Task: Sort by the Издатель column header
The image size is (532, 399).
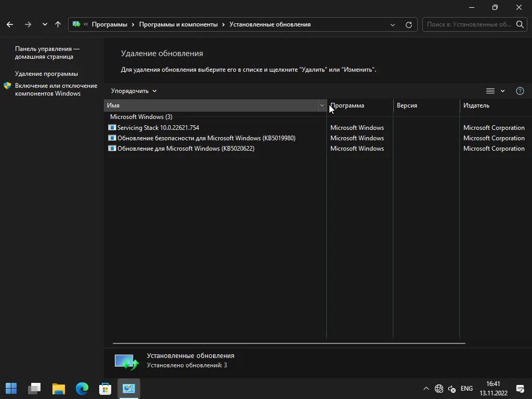Action: click(476, 105)
